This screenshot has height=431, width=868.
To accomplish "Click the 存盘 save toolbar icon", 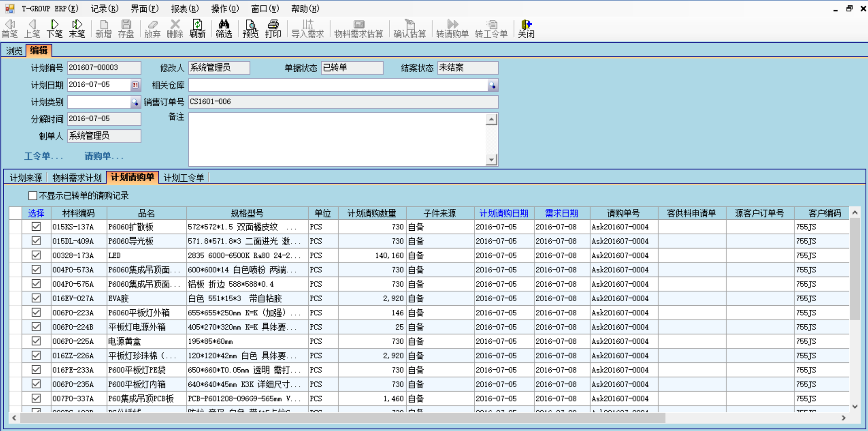I will (126, 29).
